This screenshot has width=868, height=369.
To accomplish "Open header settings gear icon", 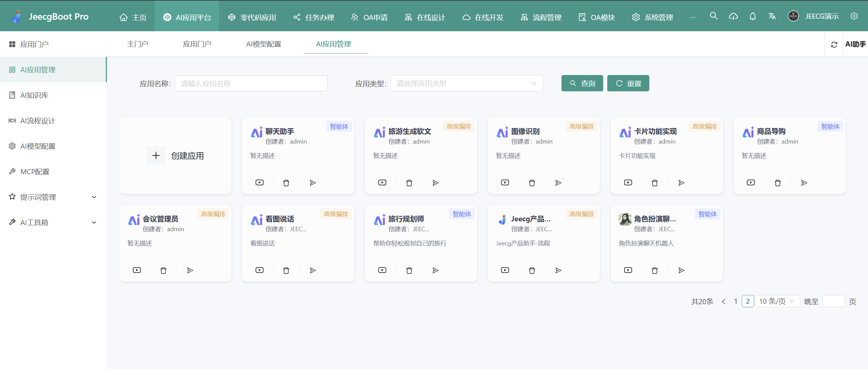I will (854, 16).
